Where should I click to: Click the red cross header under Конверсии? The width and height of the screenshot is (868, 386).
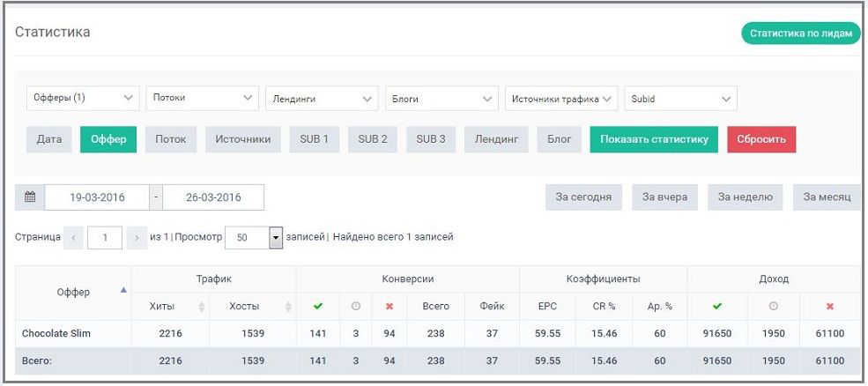point(389,307)
